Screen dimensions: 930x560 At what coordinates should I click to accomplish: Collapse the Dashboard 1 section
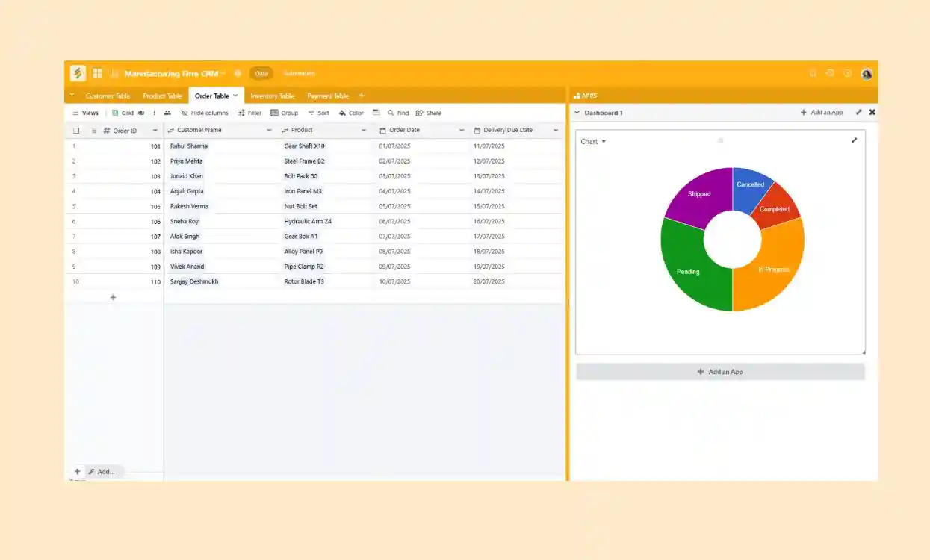[578, 112]
